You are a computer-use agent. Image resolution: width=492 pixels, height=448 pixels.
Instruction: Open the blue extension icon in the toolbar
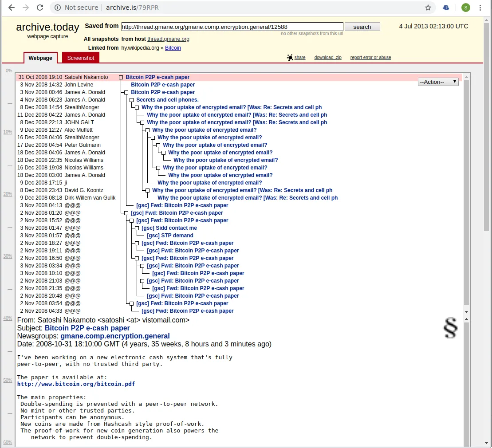pyautogui.click(x=446, y=8)
